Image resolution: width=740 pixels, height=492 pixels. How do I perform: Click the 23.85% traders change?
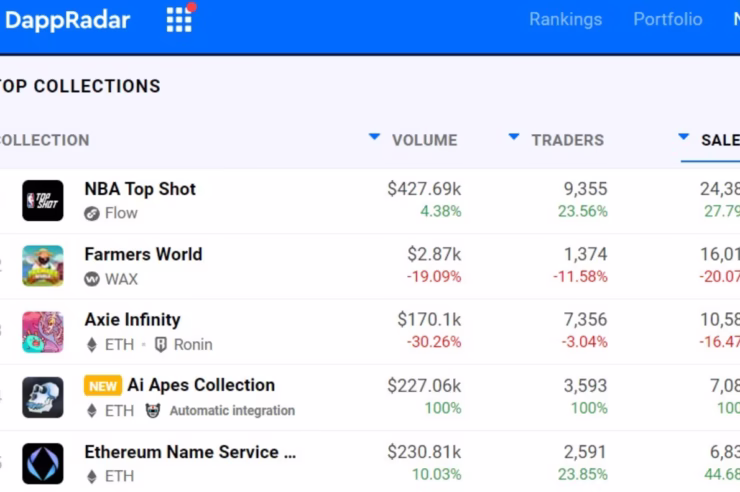pyautogui.click(x=582, y=475)
